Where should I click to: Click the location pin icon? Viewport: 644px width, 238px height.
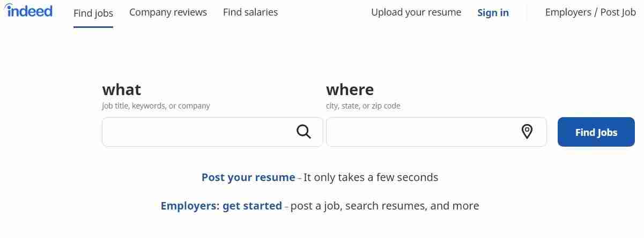(527, 132)
